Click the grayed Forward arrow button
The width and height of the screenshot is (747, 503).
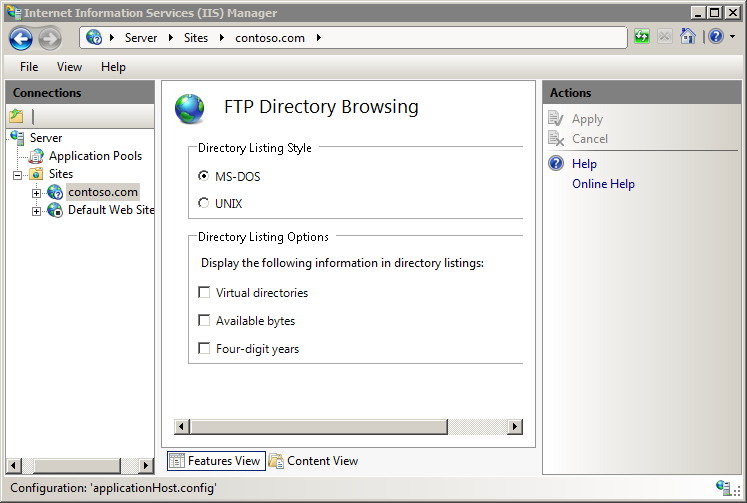pyautogui.click(x=50, y=38)
